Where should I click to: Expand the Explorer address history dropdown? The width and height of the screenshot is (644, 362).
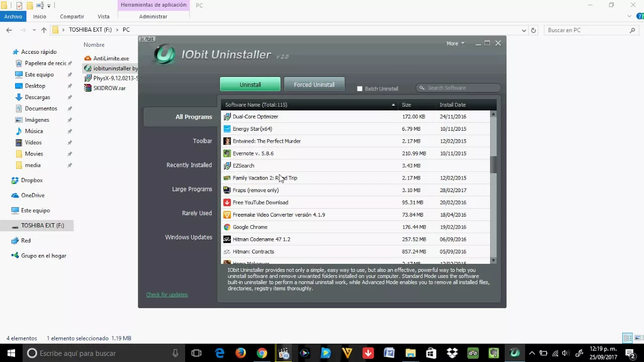coord(524,30)
